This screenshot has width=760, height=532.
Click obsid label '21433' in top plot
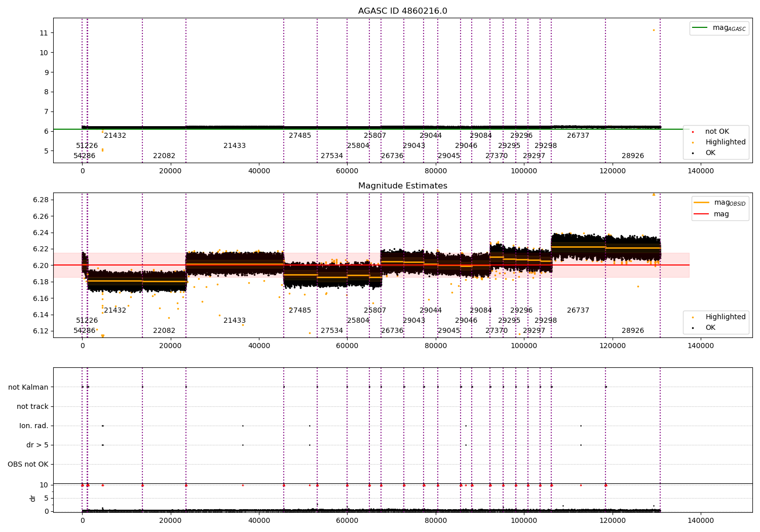pyautogui.click(x=235, y=146)
